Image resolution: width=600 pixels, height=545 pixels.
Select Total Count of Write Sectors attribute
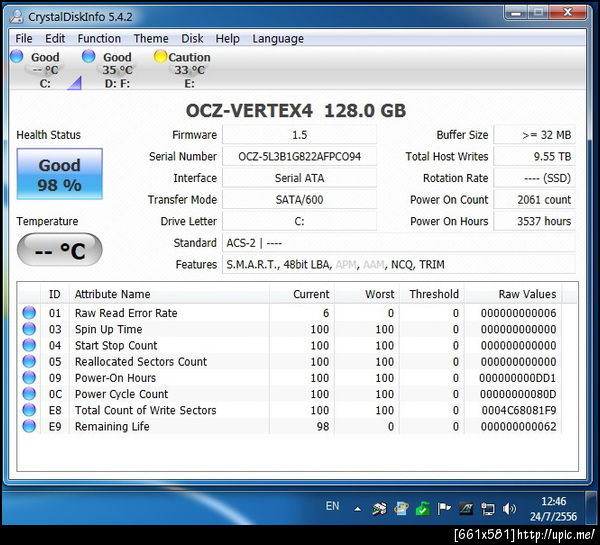click(145, 410)
